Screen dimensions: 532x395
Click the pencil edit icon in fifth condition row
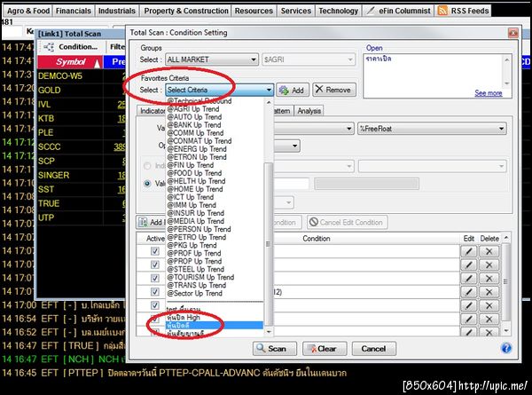click(x=469, y=305)
